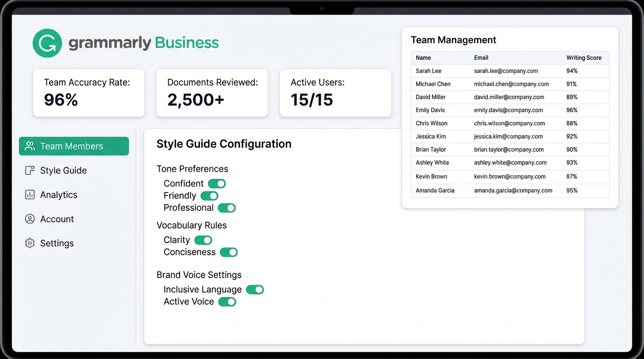The image size is (644, 359).
Task: Disable the Clarity vocabulary toggle
Action: point(203,240)
